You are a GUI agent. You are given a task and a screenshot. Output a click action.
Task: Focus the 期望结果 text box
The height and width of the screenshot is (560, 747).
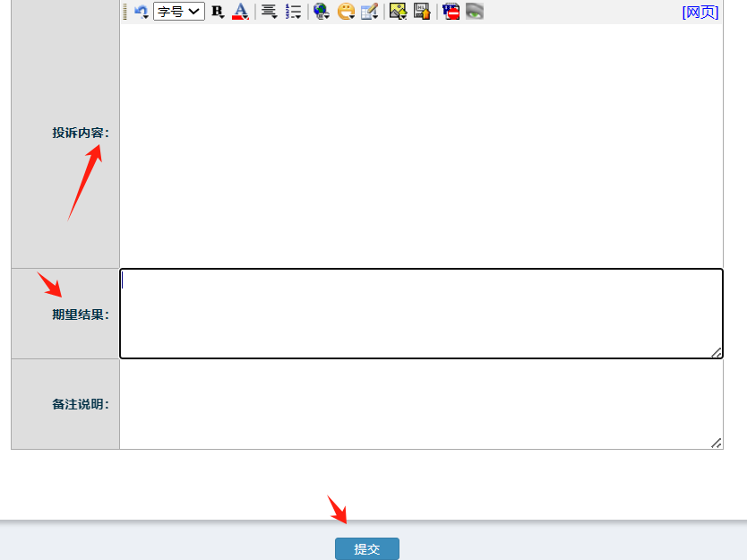(x=419, y=314)
